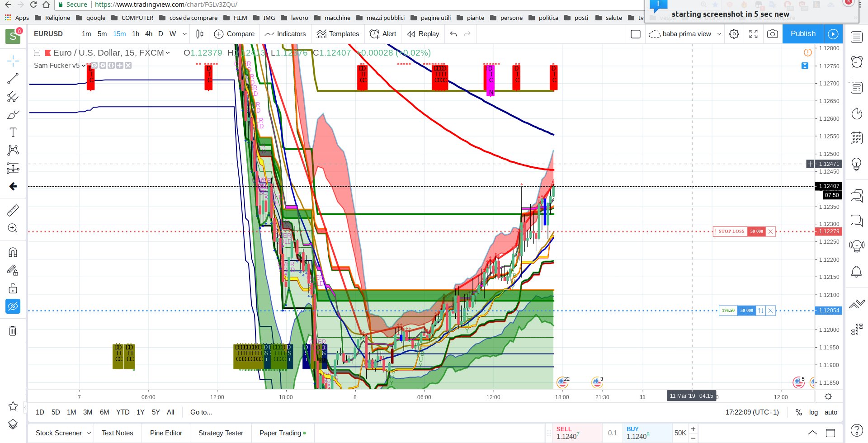Toggle hide all drawing tools eye icon
Image resolution: width=868 pixels, height=443 pixels.
13,306
